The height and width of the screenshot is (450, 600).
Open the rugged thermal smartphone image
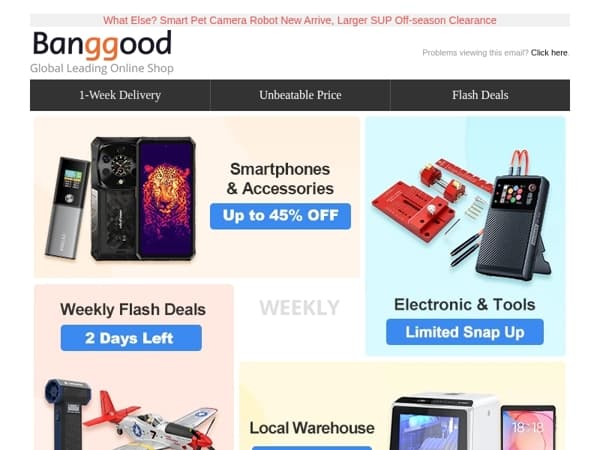[x=143, y=199]
